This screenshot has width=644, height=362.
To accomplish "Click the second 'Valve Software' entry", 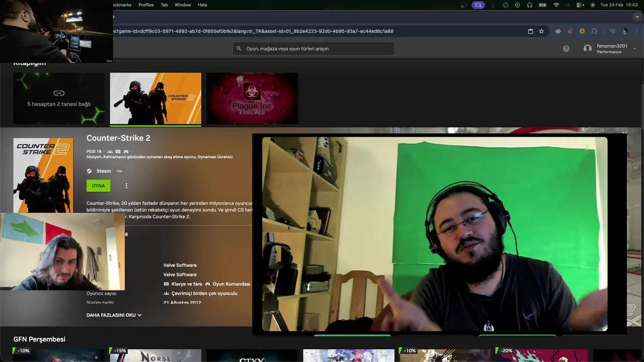I will pos(180,275).
